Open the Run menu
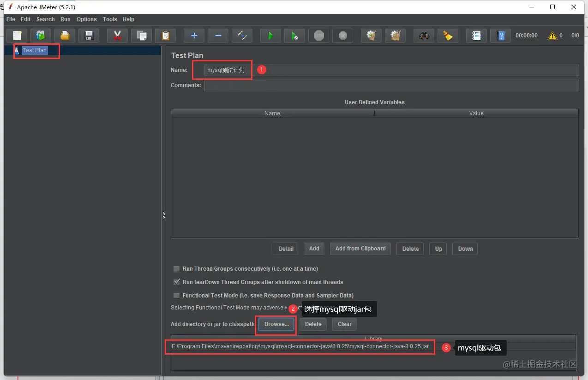Viewport: 588px width, 380px height. [66, 19]
